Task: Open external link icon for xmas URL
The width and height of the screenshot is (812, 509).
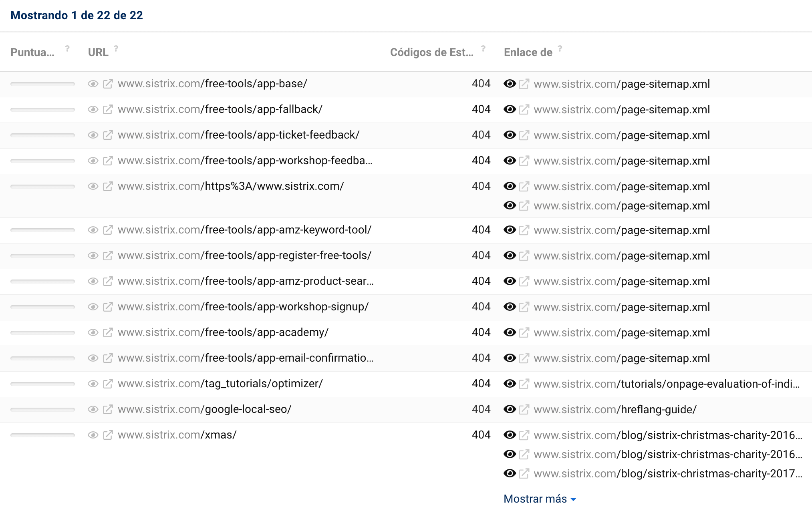Action: [108, 435]
